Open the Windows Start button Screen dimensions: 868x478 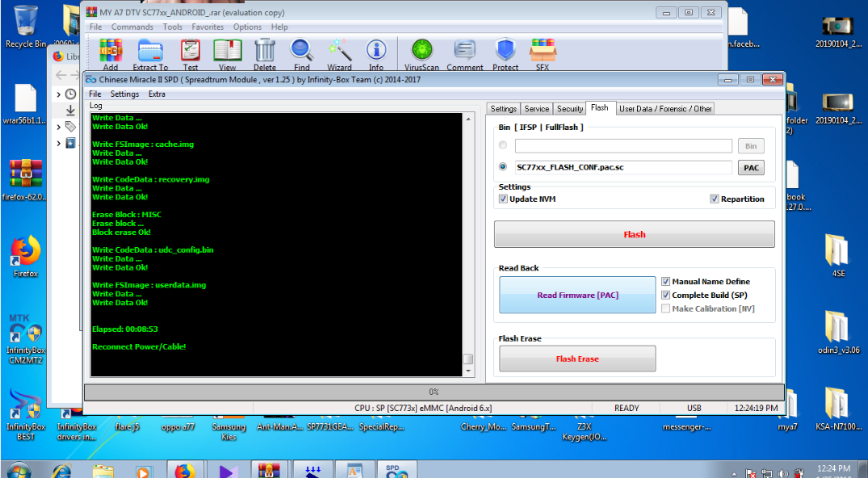click(20, 472)
